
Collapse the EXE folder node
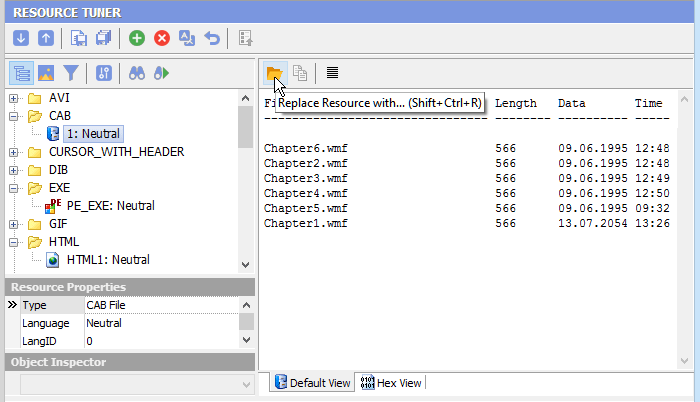13,188
